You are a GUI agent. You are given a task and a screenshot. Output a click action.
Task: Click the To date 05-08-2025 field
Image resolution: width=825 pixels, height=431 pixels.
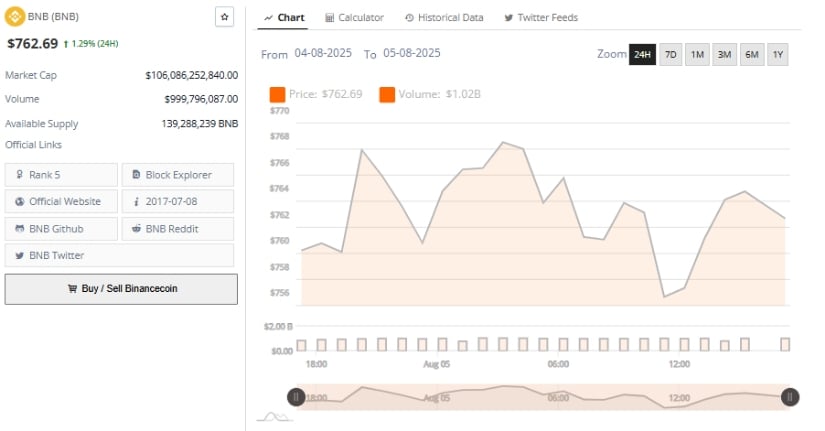pos(411,53)
